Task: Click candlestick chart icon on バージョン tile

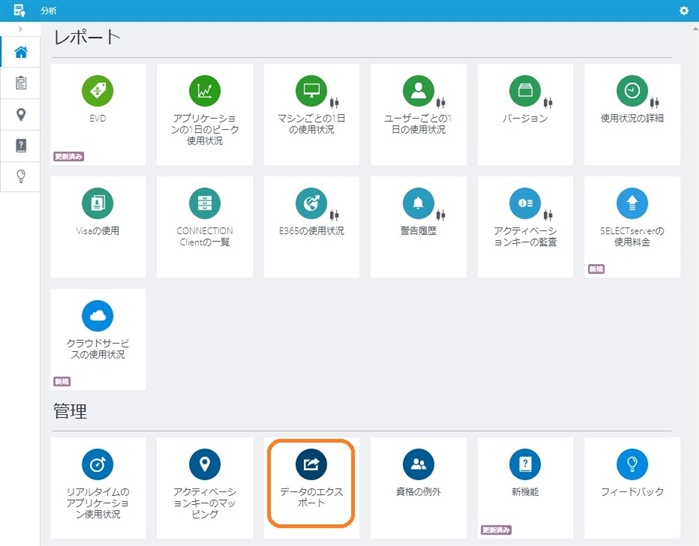Action: (548, 103)
